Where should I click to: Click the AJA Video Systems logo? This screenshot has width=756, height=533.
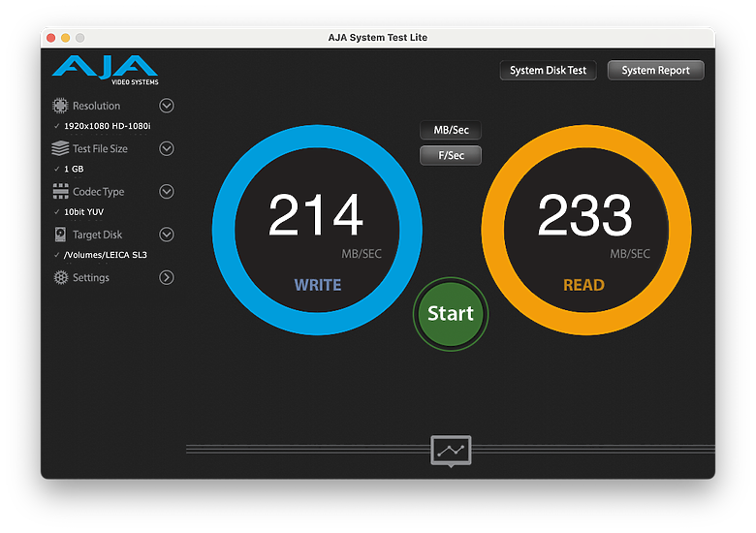click(x=105, y=71)
